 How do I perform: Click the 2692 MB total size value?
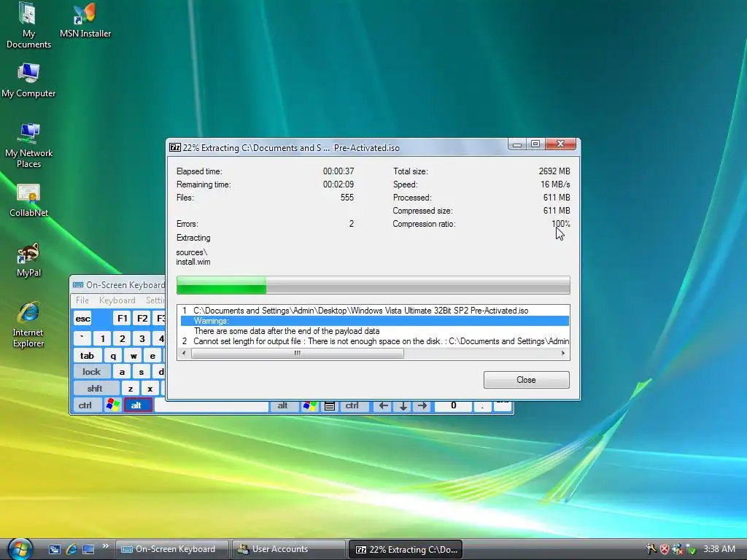point(554,171)
